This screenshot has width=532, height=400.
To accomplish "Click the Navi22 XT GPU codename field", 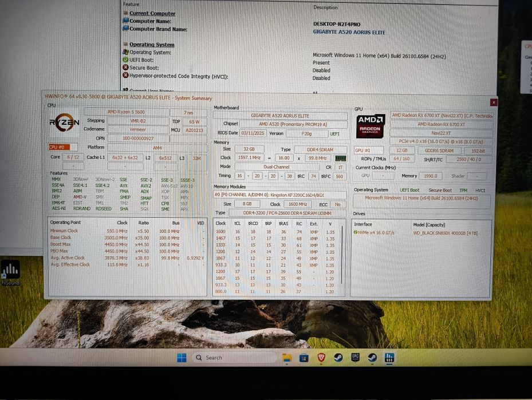I will point(441,133).
